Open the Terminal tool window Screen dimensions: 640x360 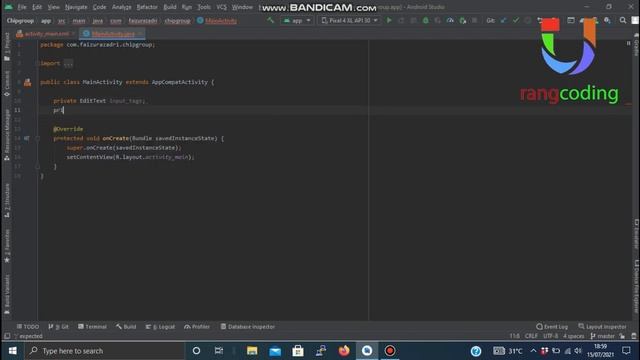[x=93, y=327]
